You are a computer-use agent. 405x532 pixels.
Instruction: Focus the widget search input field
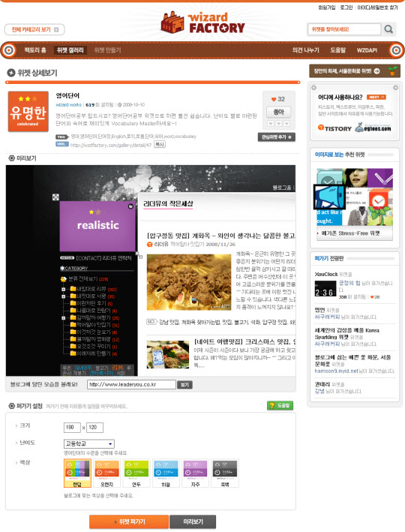tap(344, 29)
